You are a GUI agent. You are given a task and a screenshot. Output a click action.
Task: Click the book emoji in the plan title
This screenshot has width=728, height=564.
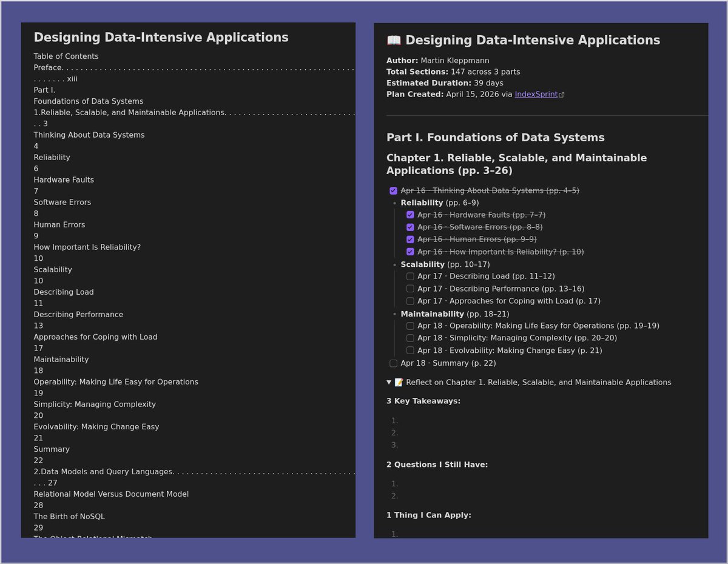tap(394, 40)
